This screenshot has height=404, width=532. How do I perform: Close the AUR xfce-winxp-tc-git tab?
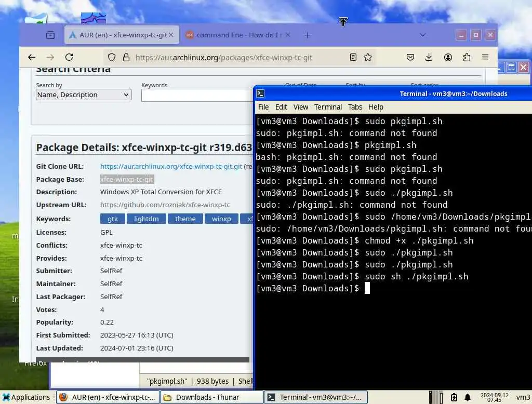[x=171, y=35]
